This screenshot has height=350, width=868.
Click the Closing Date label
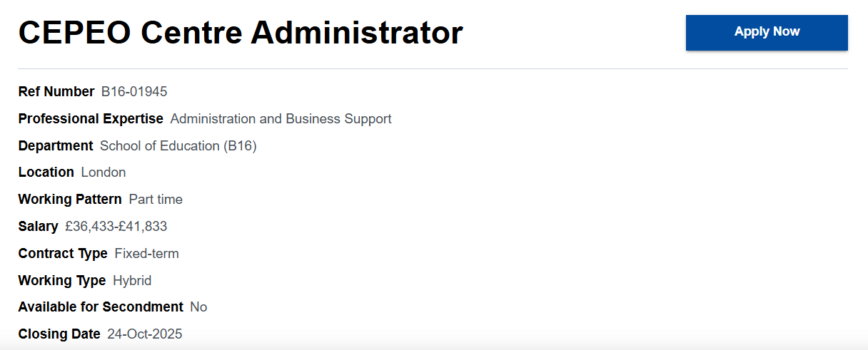(x=59, y=334)
